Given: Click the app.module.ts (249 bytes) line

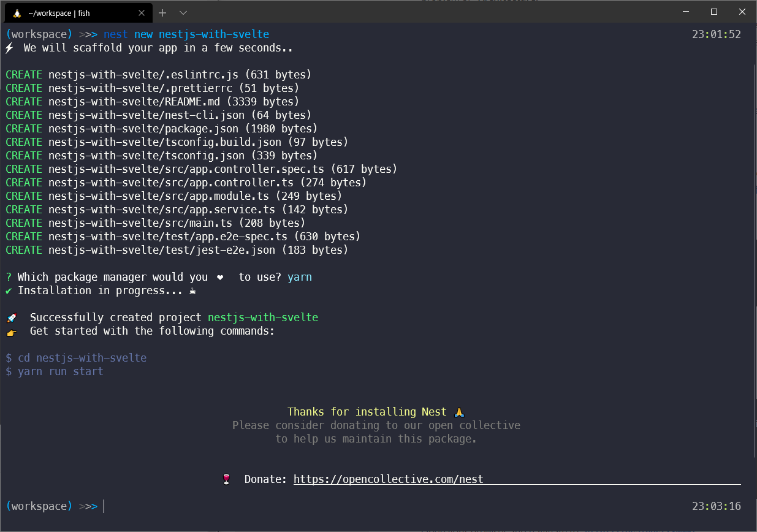Looking at the screenshot, I should (174, 196).
